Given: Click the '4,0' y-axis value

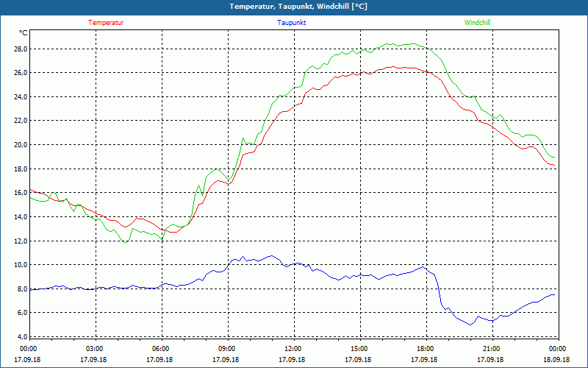Looking at the screenshot, I should [22, 336].
